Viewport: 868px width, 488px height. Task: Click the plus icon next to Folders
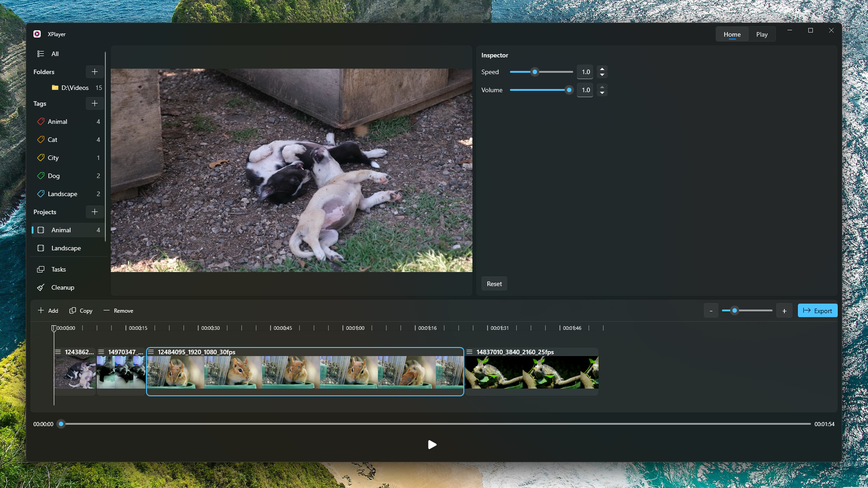(94, 72)
